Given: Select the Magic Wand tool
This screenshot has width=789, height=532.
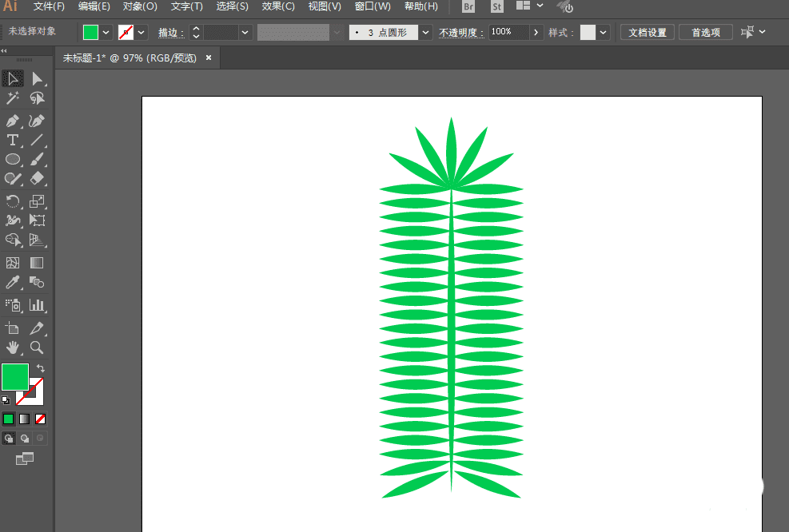Looking at the screenshot, I should pyautogui.click(x=13, y=97).
